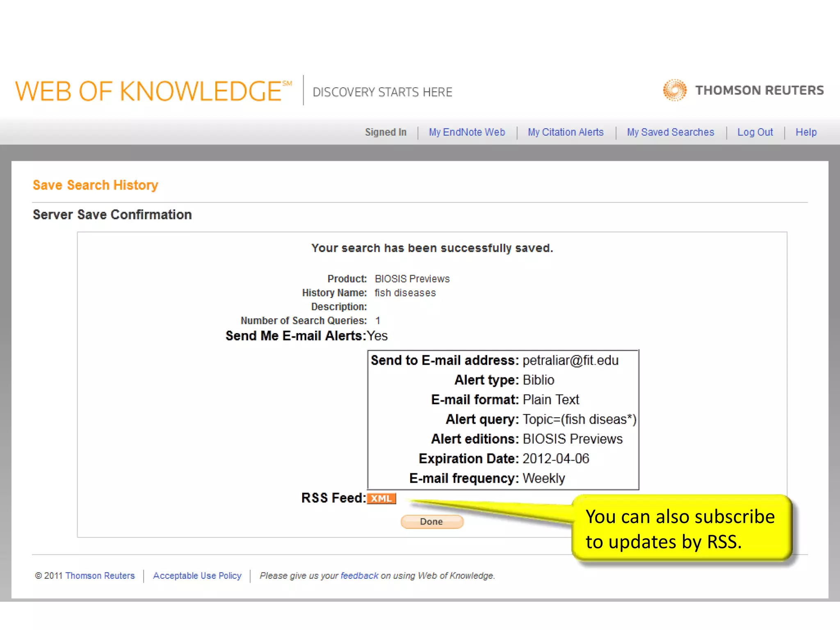Click the 'RSS Feed:' label
The width and height of the screenshot is (840, 630).
pyautogui.click(x=333, y=498)
